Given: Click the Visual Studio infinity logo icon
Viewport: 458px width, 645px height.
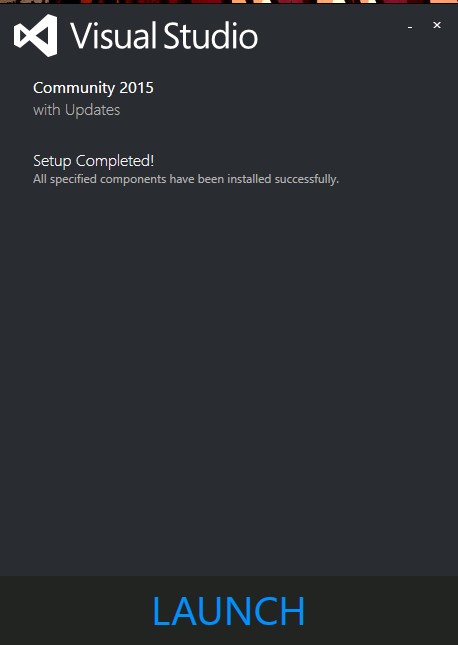Looking at the screenshot, I should coord(36,36).
